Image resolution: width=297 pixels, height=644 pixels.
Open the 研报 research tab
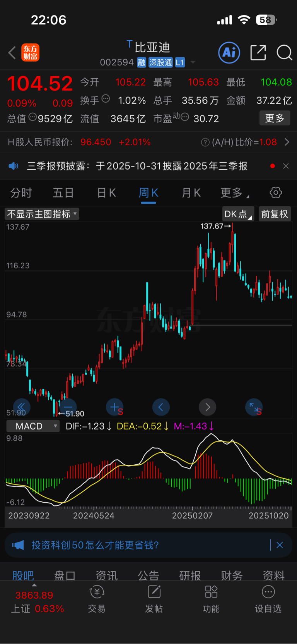pyautogui.click(x=190, y=575)
